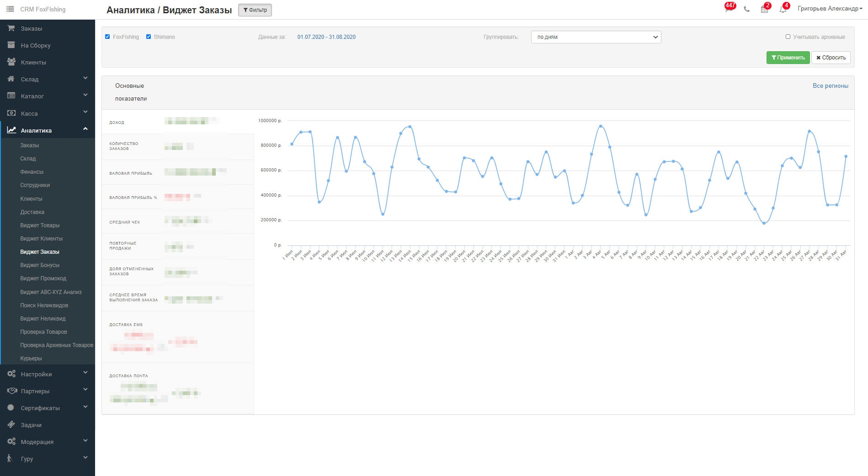Viewport: 868px width, 476px height.
Task: Collapse the Аналитика sidebar chevron
Action: pos(85,129)
